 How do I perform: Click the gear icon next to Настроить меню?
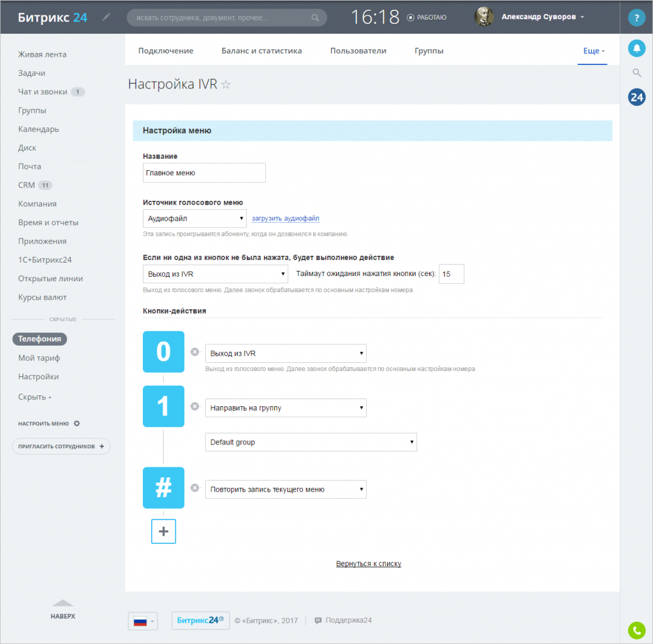[x=77, y=423]
